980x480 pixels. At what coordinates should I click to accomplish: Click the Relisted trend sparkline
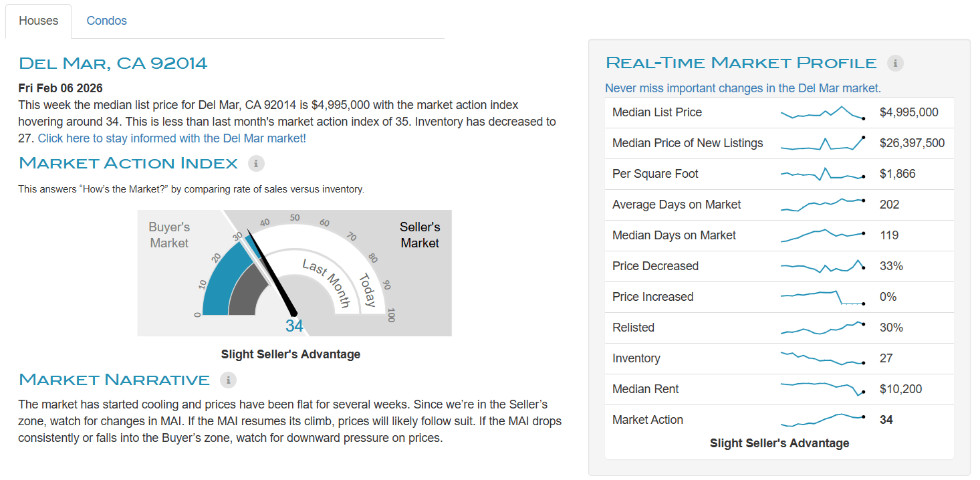822,328
